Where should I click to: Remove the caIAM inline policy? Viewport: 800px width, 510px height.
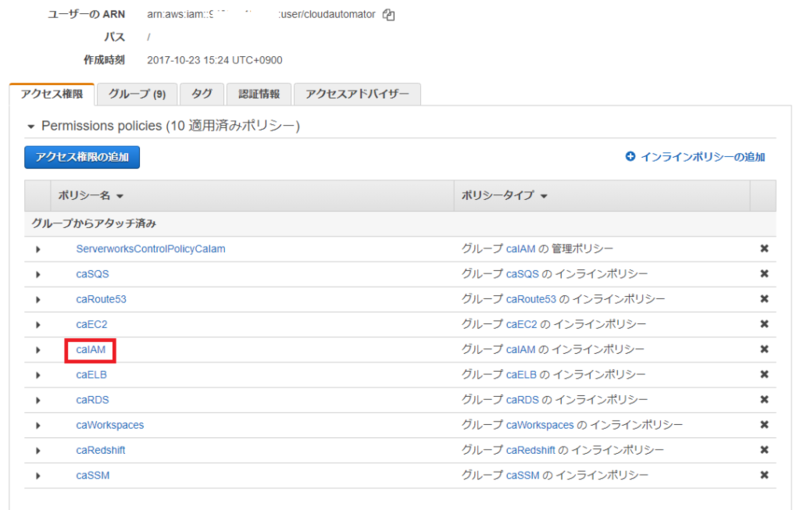[764, 349]
